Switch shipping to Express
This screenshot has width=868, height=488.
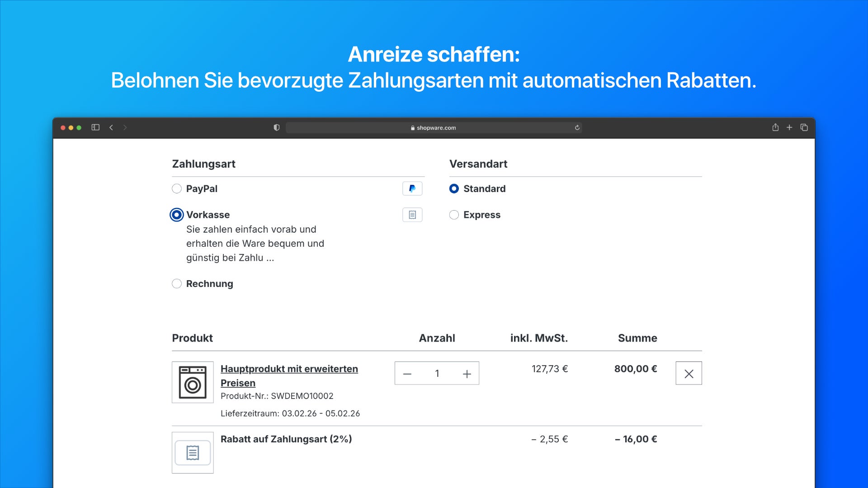454,215
